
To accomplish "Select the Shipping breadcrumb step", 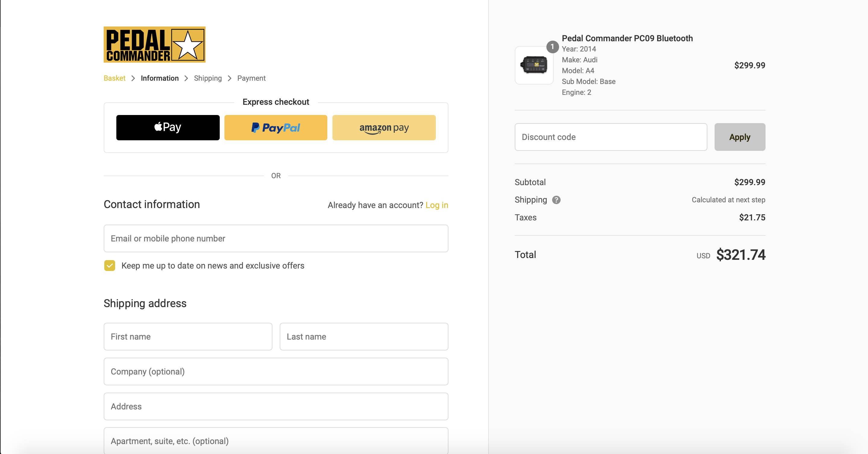I will point(208,78).
